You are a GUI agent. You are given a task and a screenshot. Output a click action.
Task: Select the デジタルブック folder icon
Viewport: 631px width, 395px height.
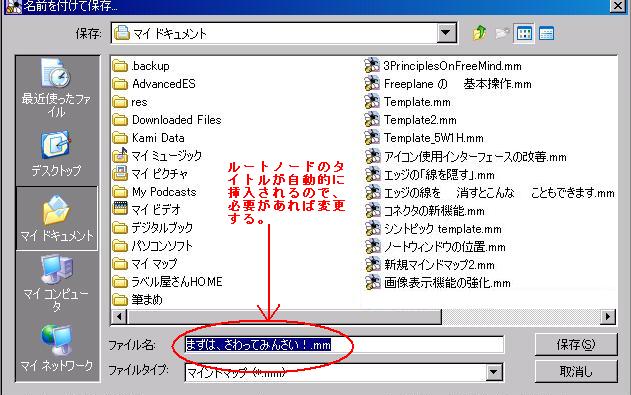pyautogui.click(x=120, y=228)
